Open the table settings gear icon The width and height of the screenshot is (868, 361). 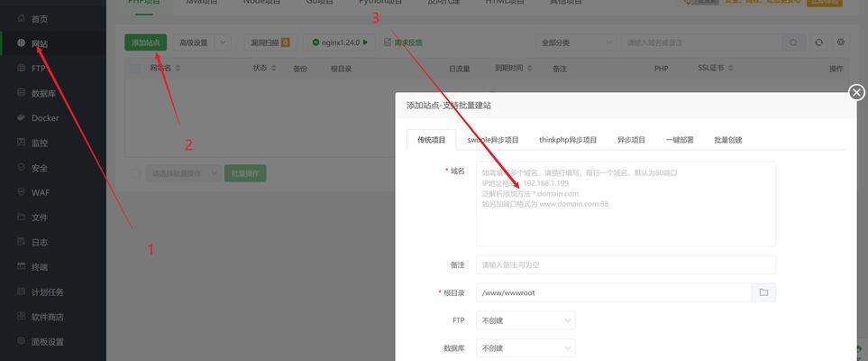[841, 42]
